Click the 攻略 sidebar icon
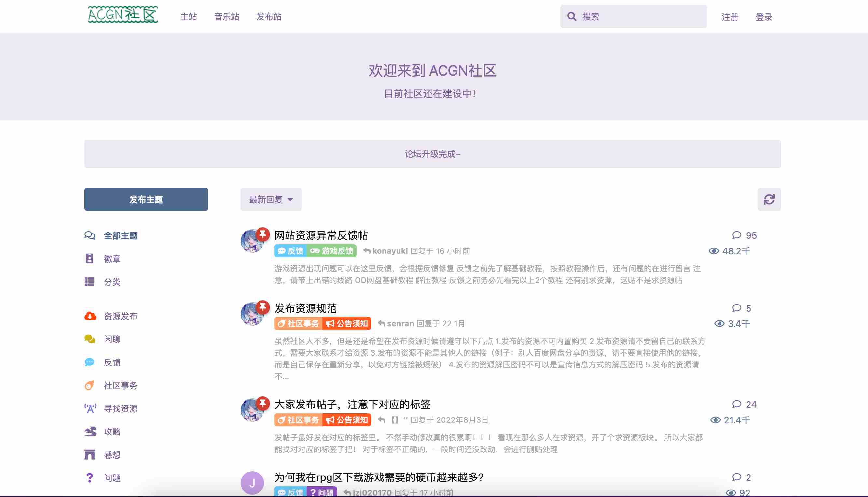 [x=91, y=432]
